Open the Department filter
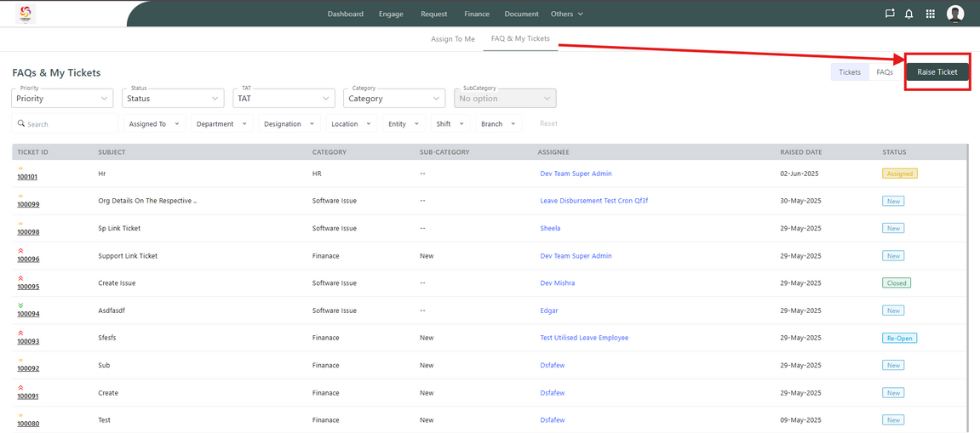 (221, 124)
